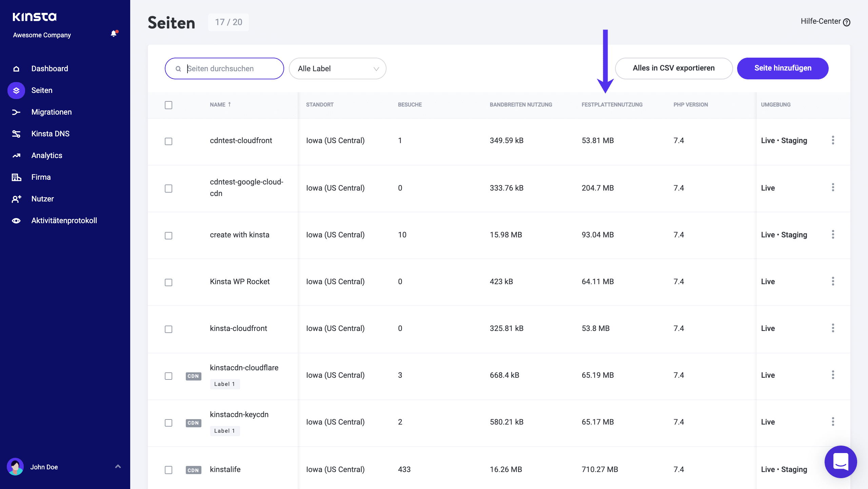Click the Dashboard navigation icon
The image size is (868, 489).
(x=16, y=68)
